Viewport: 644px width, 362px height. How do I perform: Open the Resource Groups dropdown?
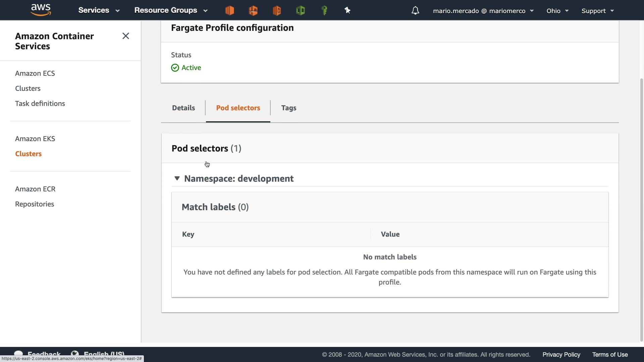[171, 10]
